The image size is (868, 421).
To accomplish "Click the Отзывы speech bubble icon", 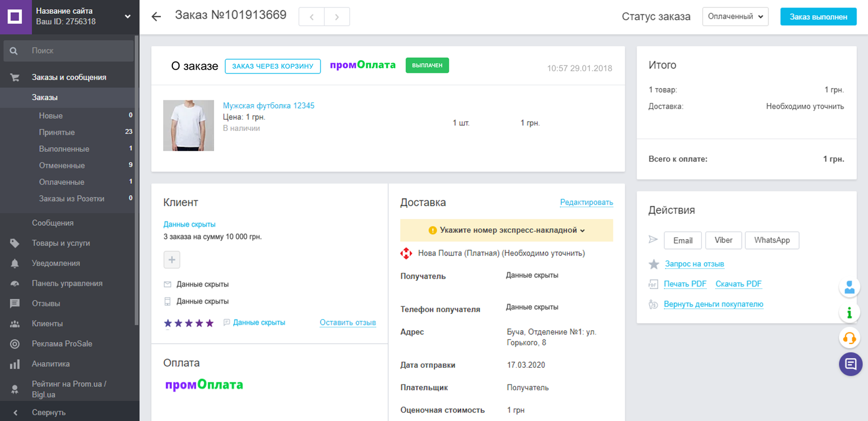I will [x=15, y=303].
